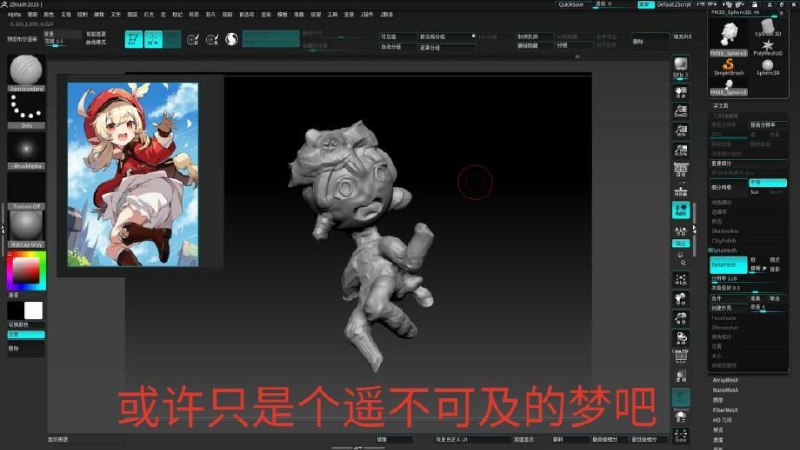
Task: Select the PolyMesh3D star tool
Action: click(x=767, y=47)
